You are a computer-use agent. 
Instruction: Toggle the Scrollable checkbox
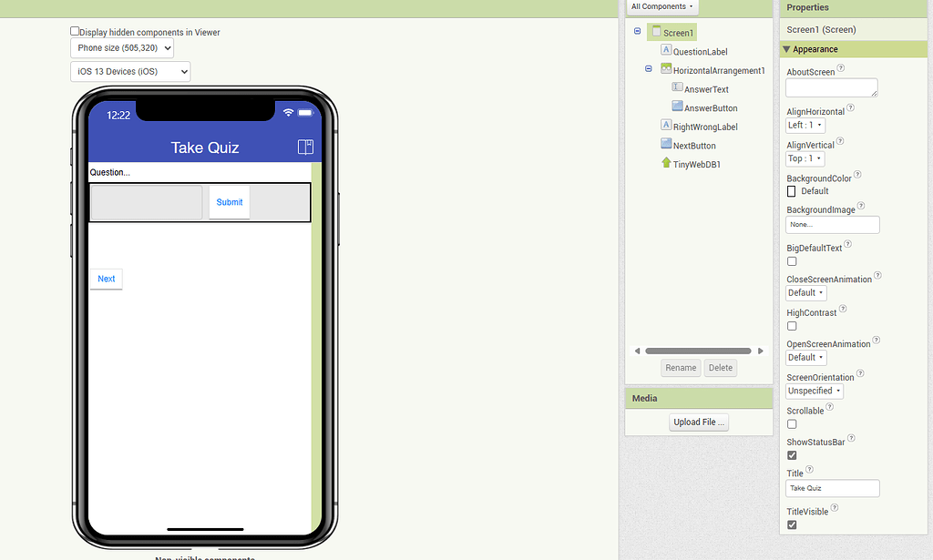point(792,423)
